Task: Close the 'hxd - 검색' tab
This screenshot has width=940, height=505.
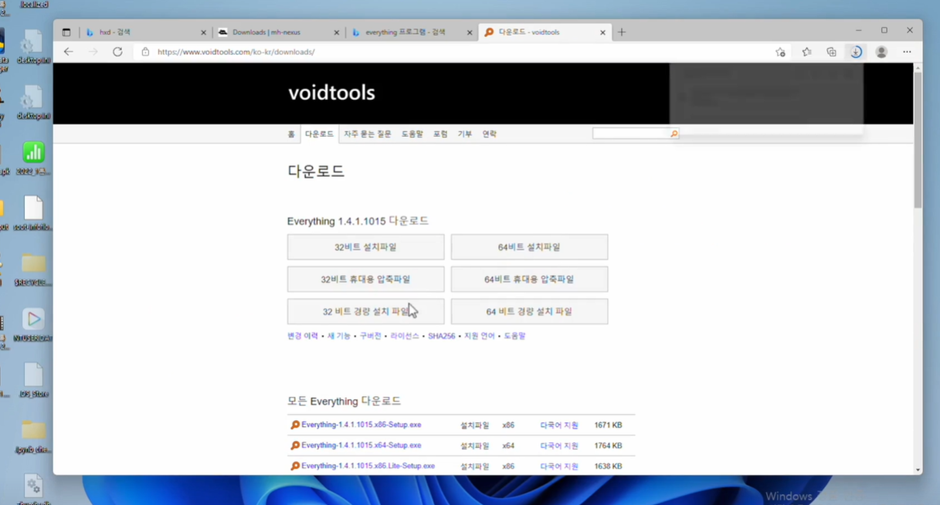Action: click(203, 32)
